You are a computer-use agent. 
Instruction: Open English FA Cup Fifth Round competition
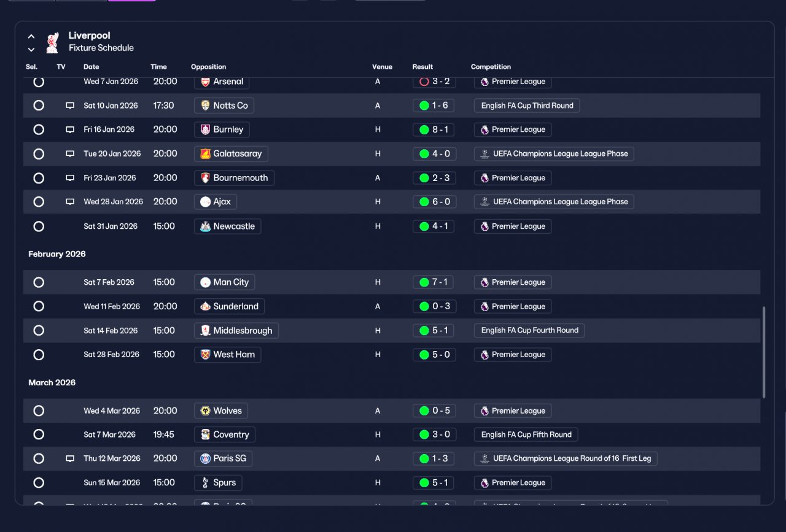coord(526,434)
